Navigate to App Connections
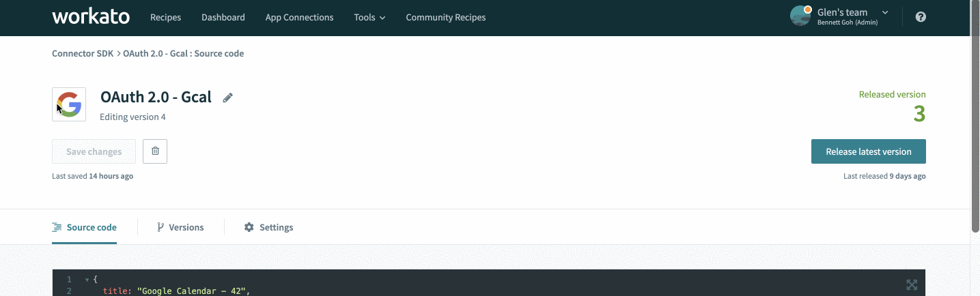Screen dimensions: 980x296 299,18
